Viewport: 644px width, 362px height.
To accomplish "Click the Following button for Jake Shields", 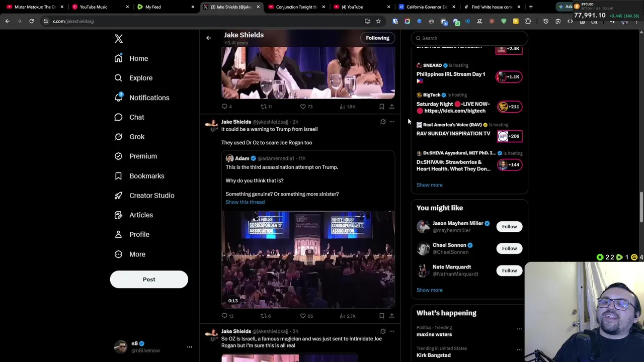I will 377,38.
